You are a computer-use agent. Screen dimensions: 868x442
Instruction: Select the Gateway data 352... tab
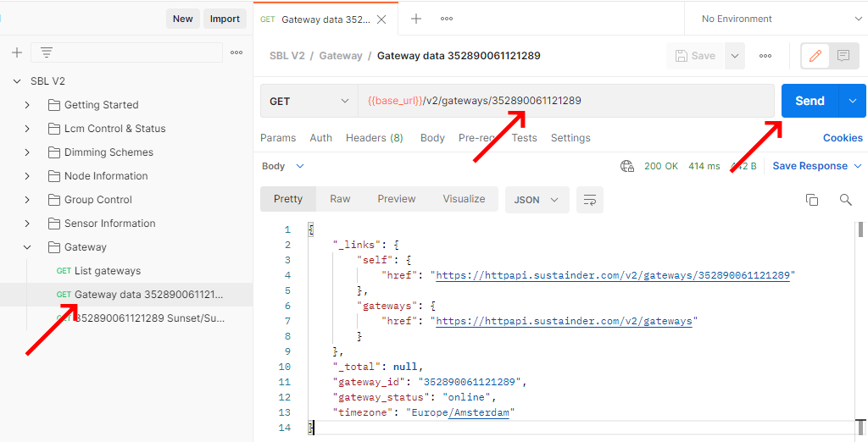[325, 19]
